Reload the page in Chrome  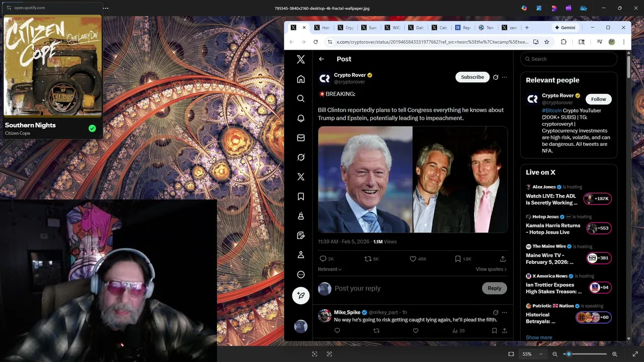pos(315,42)
